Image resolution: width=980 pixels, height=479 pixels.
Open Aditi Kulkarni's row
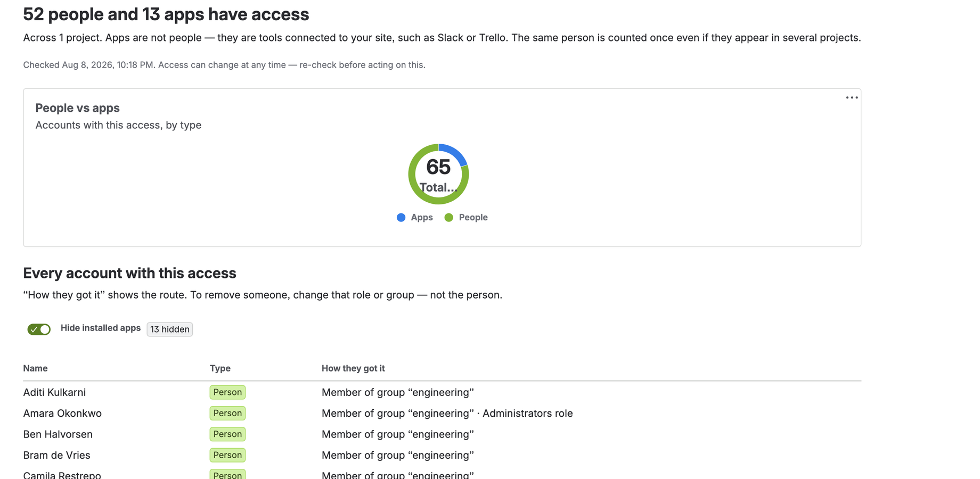pos(442,392)
